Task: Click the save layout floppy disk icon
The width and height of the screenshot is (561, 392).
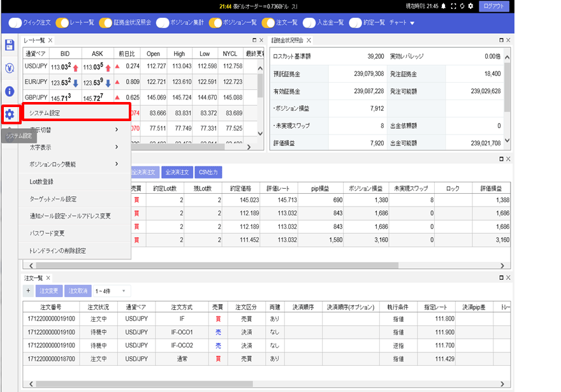Action: click(x=10, y=45)
